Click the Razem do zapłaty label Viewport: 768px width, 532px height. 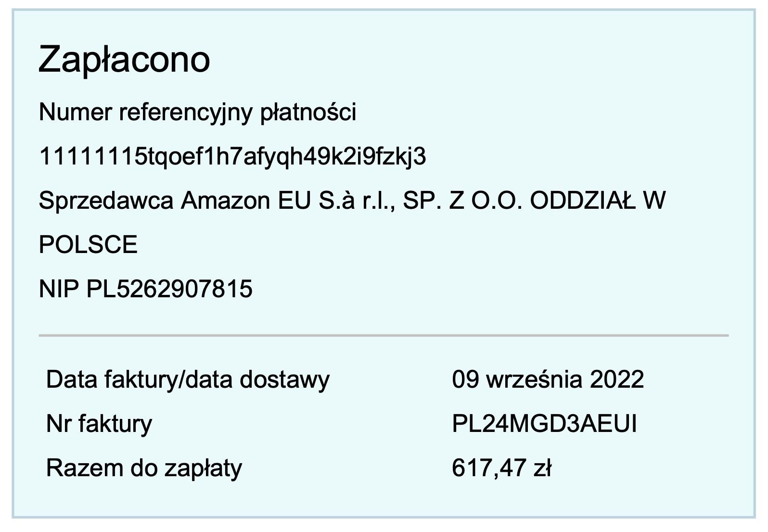(144, 469)
